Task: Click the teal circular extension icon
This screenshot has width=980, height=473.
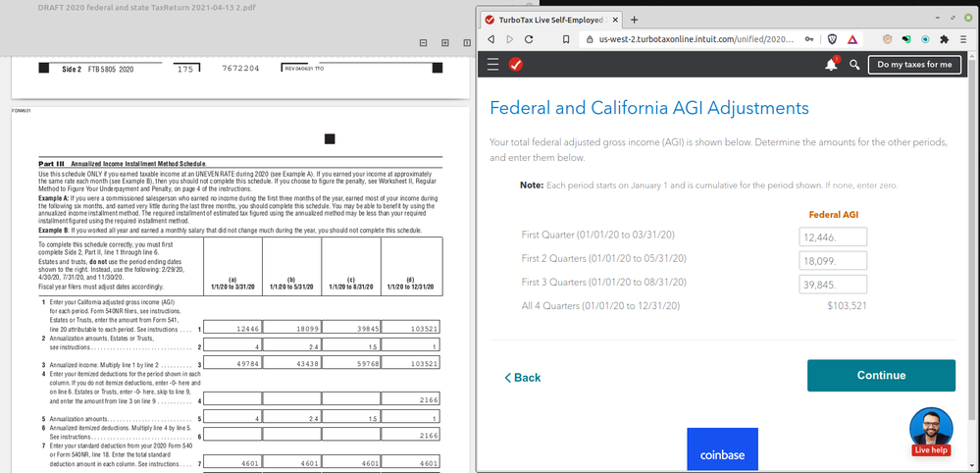Action: pyautogui.click(x=925, y=39)
